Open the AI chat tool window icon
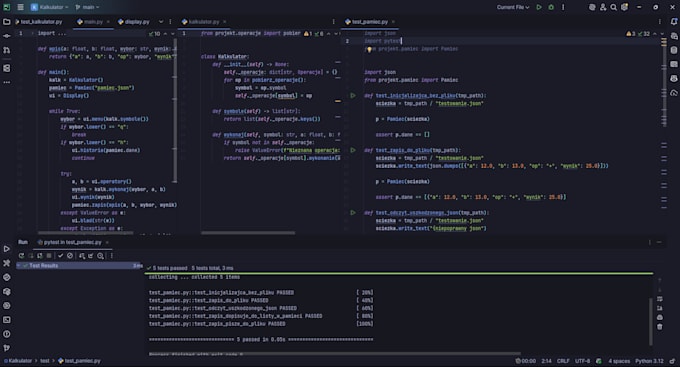The image size is (680, 367). (673, 36)
